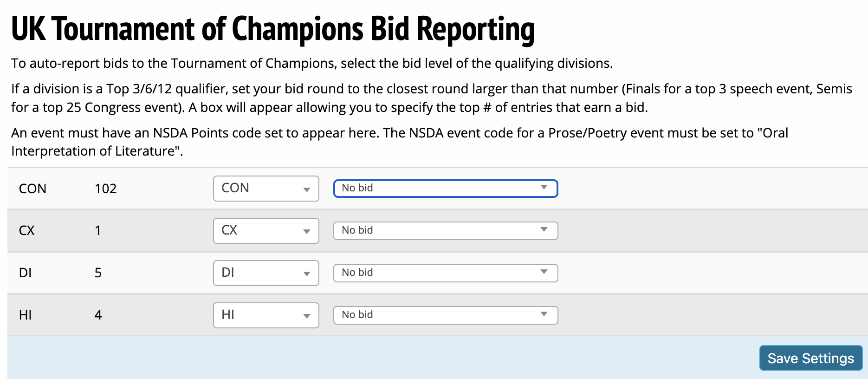This screenshot has width=868, height=379.
Task: Click the Save Settings button
Action: tap(810, 358)
